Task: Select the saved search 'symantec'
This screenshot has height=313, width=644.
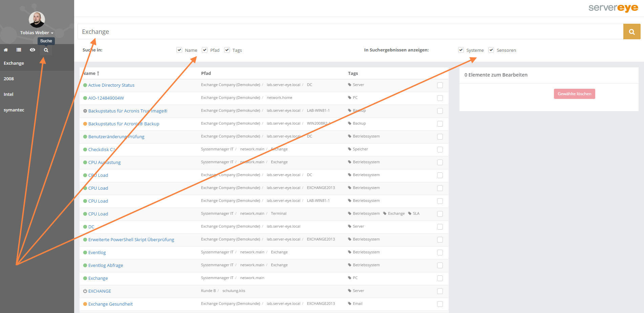Action: [x=14, y=110]
